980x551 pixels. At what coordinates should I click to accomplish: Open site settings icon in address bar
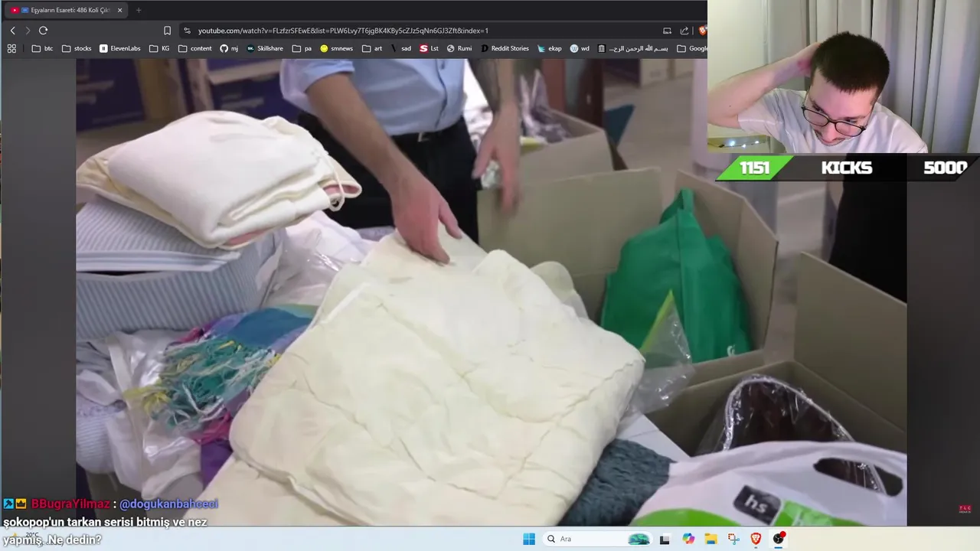pos(187,31)
